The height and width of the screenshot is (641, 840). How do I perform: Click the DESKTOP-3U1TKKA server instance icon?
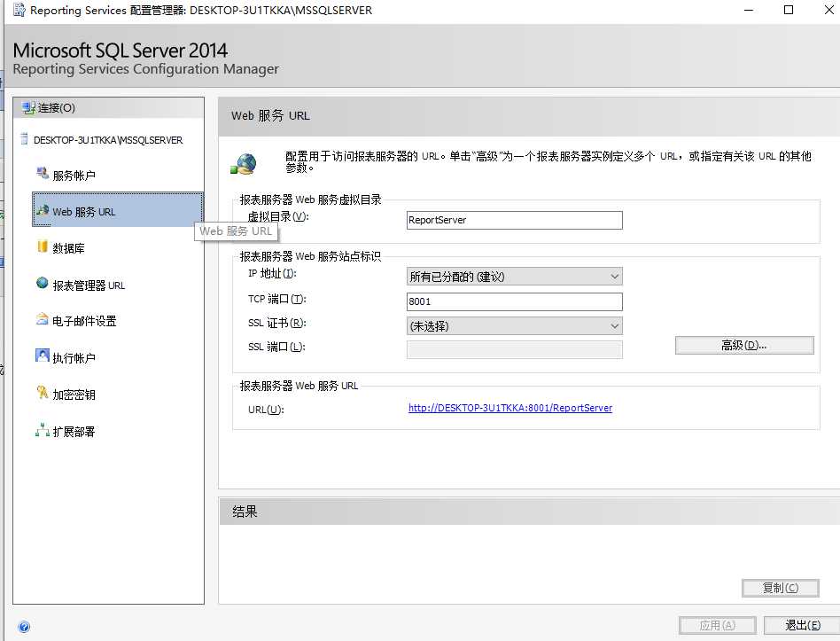pyautogui.click(x=24, y=139)
